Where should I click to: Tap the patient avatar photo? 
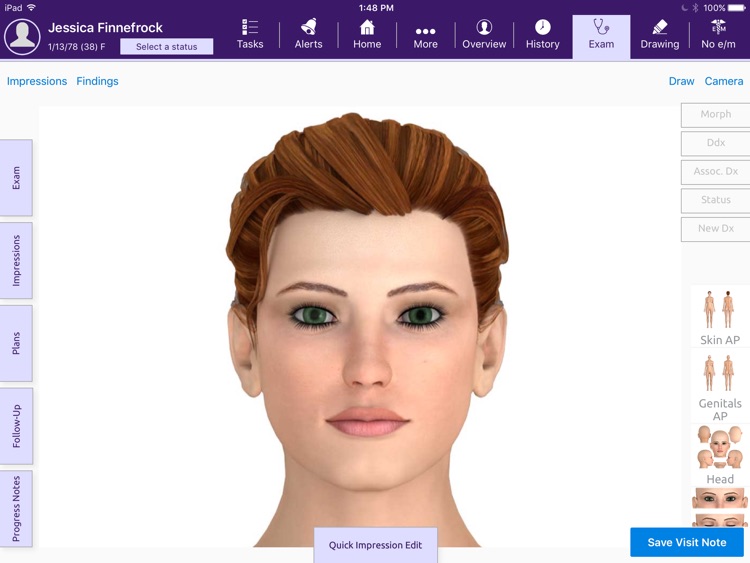click(22, 37)
